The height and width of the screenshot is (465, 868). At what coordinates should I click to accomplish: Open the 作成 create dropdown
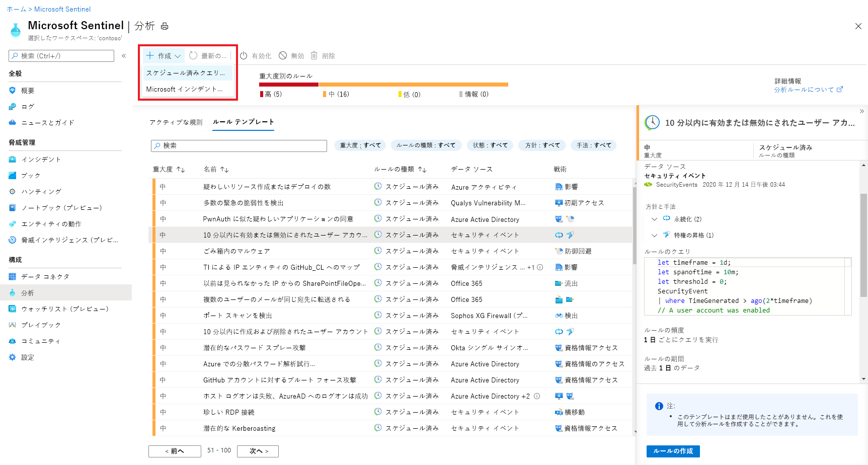pyautogui.click(x=164, y=56)
